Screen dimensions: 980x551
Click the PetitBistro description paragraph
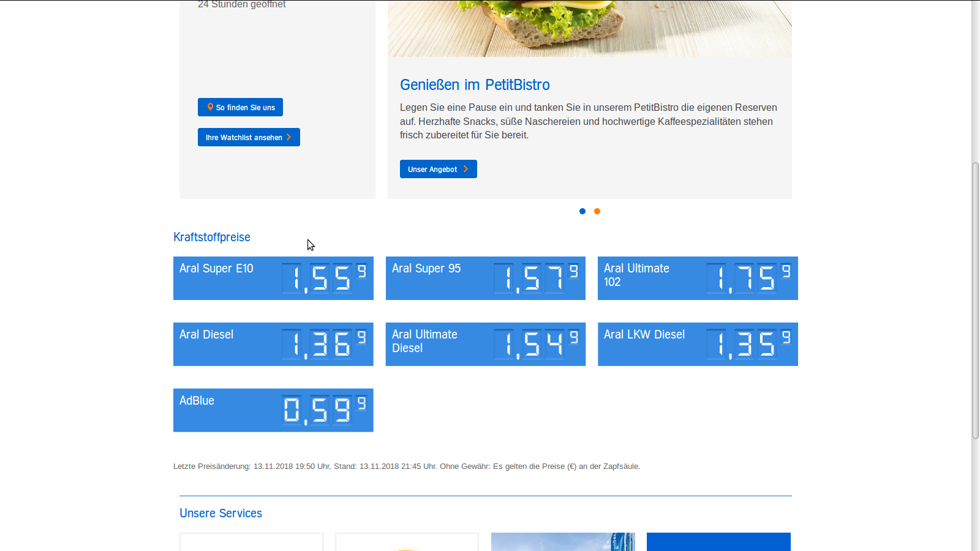[589, 121]
